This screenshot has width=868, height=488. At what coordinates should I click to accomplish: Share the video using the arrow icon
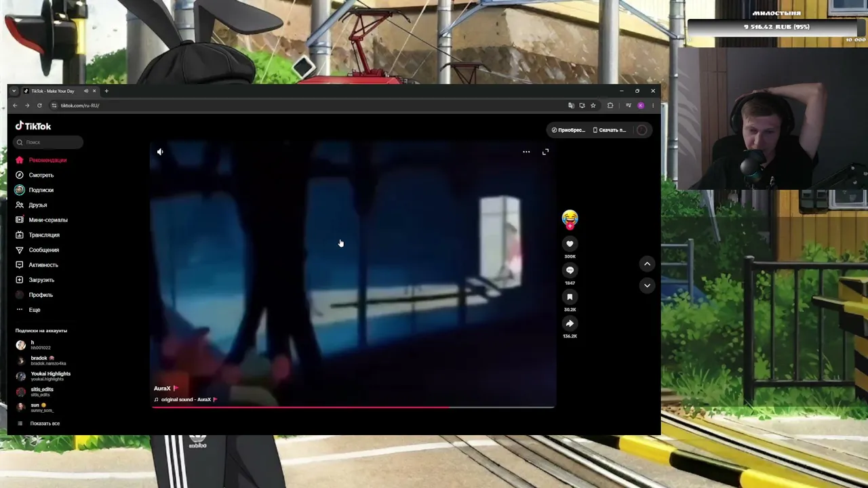tap(570, 323)
